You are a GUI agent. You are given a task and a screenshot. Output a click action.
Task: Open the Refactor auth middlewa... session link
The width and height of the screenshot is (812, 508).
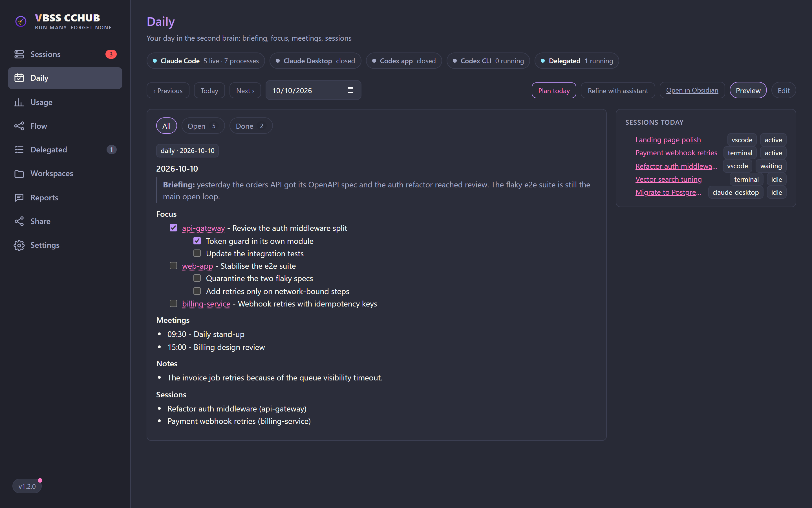(676, 166)
